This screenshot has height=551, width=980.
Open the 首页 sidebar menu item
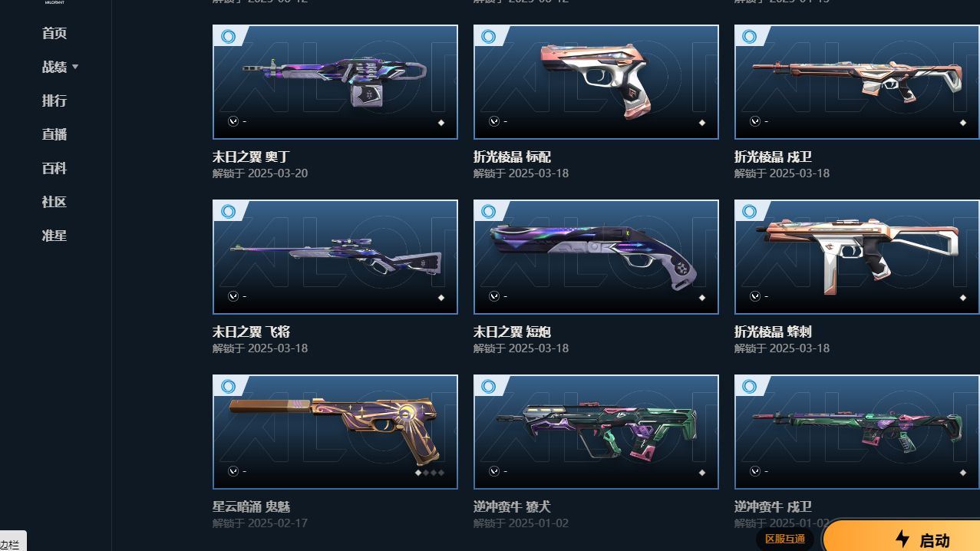[x=54, y=33]
